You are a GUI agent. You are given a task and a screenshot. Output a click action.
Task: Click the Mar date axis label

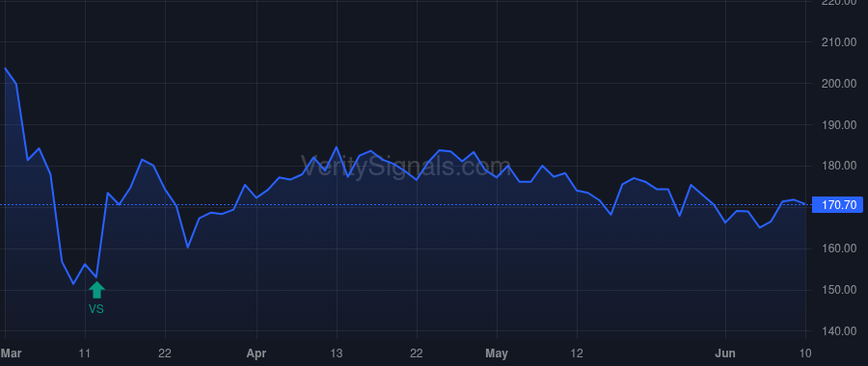click(x=11, y=353)
